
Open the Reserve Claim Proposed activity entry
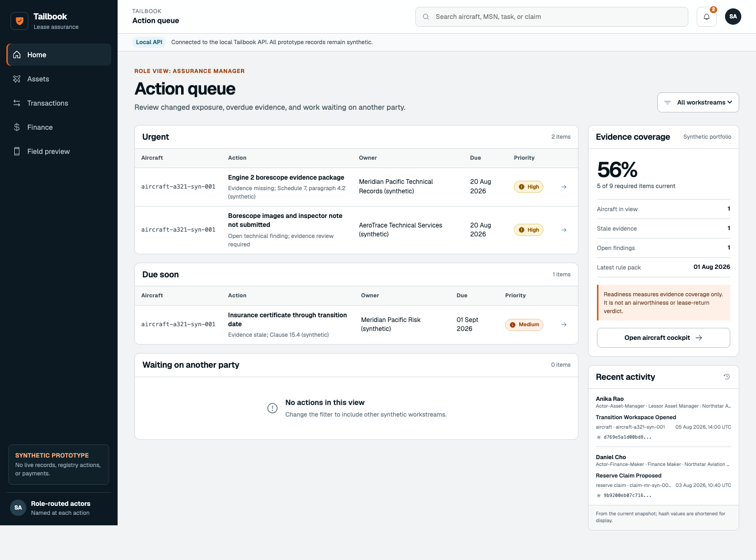pos(628,476)
